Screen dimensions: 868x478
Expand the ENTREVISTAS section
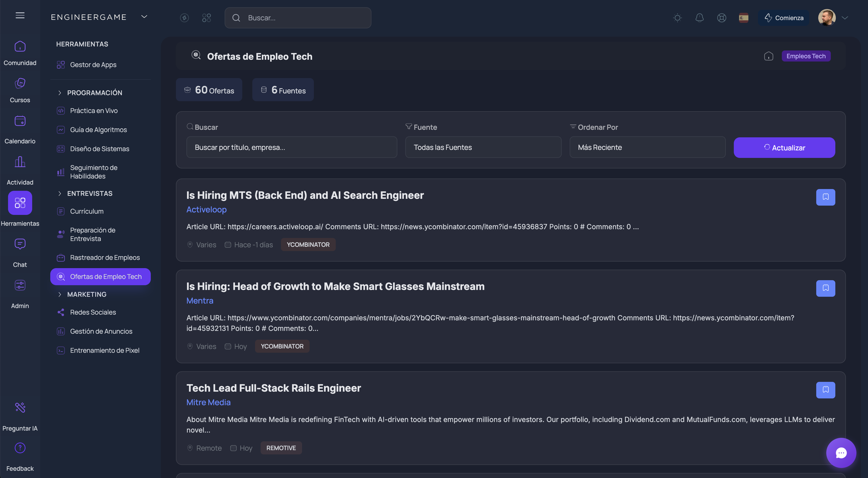pyautogui.click(x=89, y=193)
